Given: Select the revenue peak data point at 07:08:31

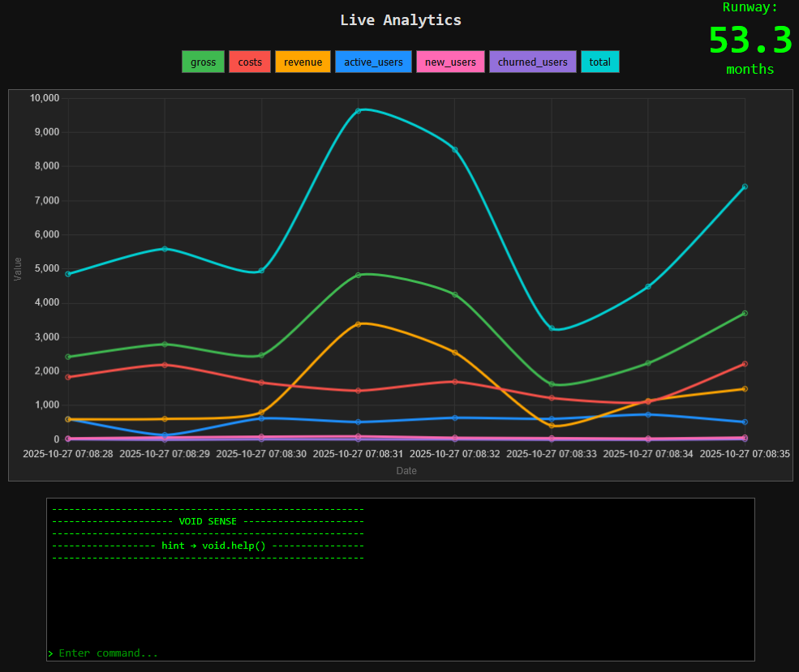Looking at the screenshot, I should [x=358, y=323].
